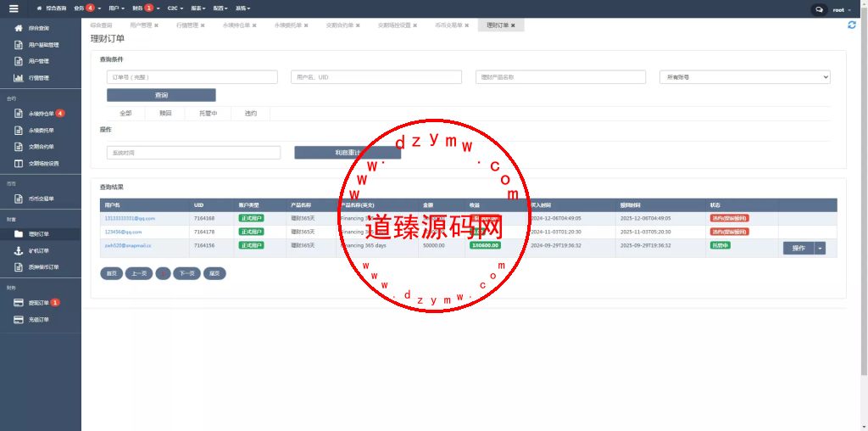Open the root user dropdown

[842, 9]
